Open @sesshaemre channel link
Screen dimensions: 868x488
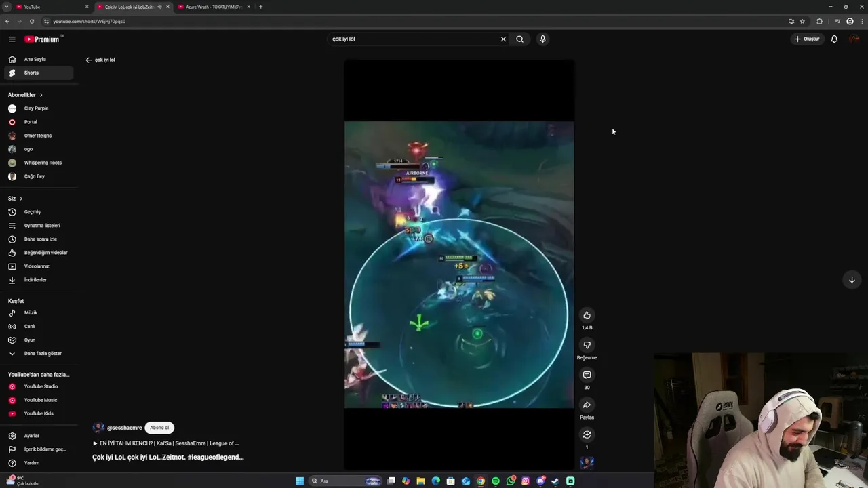[x=124, y=428]
